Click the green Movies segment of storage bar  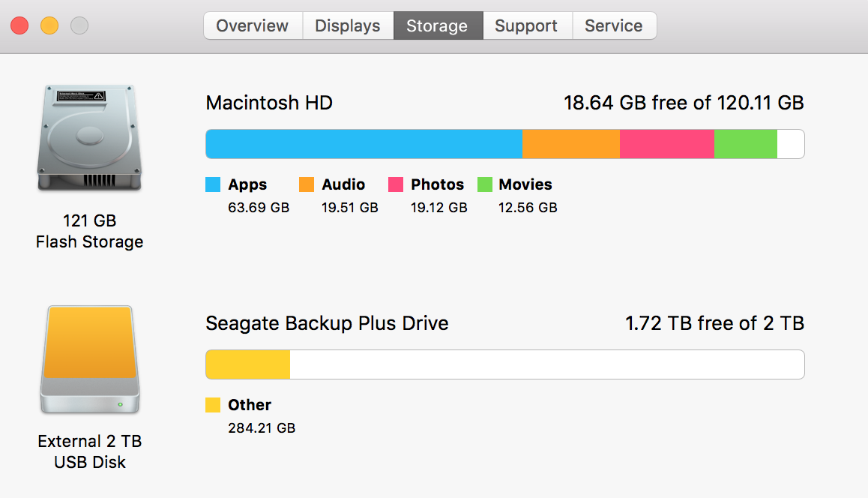pos(746,144)
